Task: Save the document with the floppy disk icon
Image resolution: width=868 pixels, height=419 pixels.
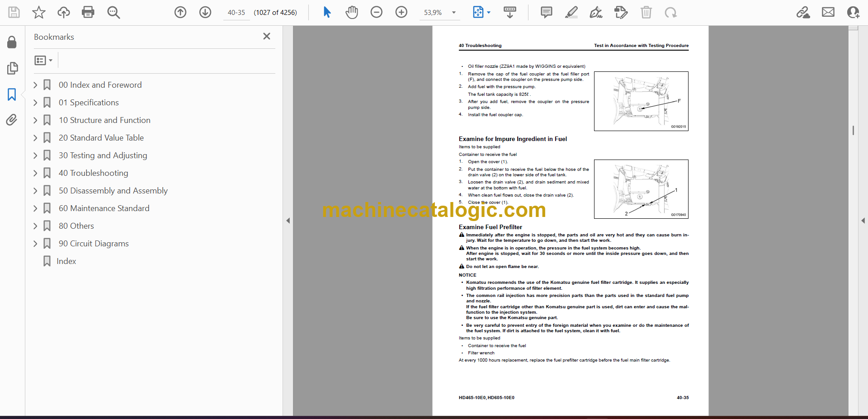Action: (14, 12)
